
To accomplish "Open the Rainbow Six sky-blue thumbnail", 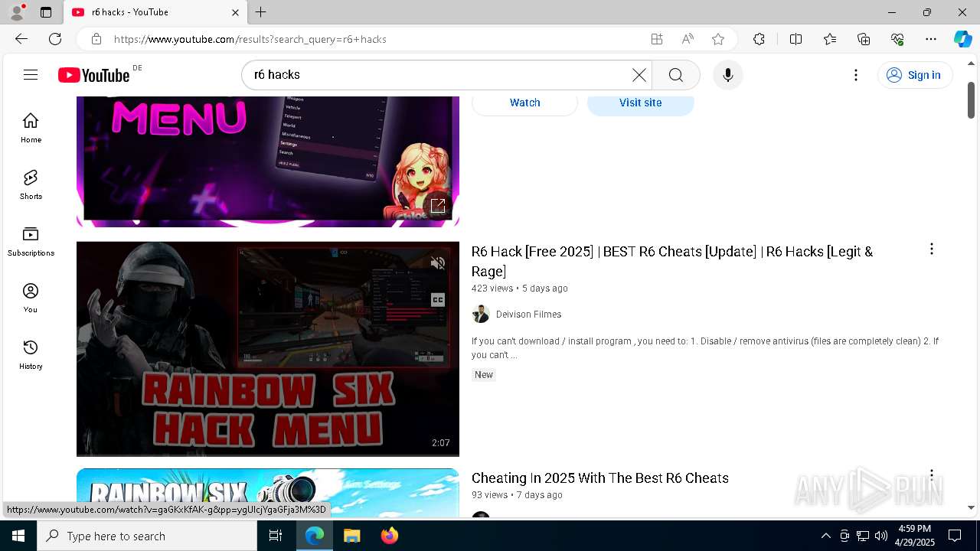I will point(268,492).
